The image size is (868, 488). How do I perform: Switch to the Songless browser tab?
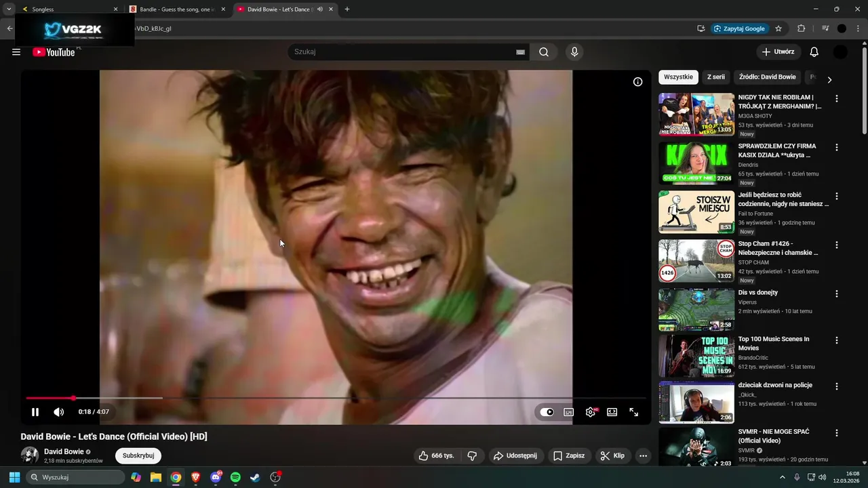68,9
